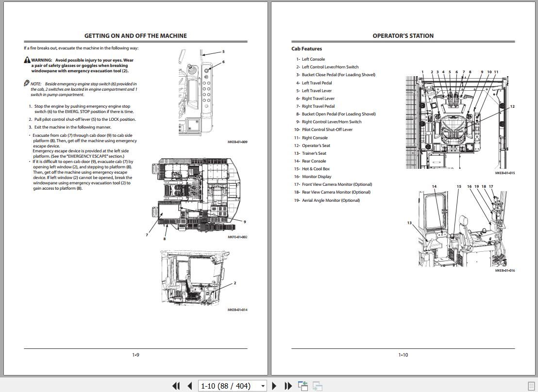Click figure caption MKFE-01-002
Screen dimensions: 538x392
tap(237, 237)
